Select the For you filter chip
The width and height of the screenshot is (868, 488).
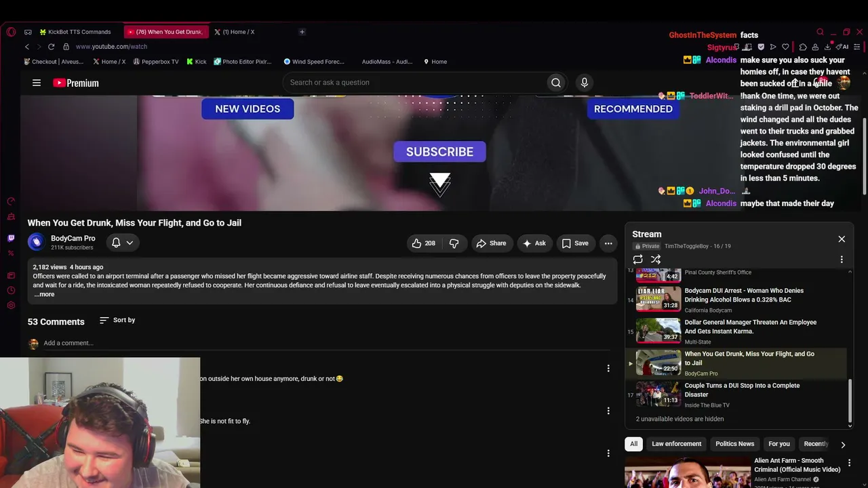pos(779,444)
